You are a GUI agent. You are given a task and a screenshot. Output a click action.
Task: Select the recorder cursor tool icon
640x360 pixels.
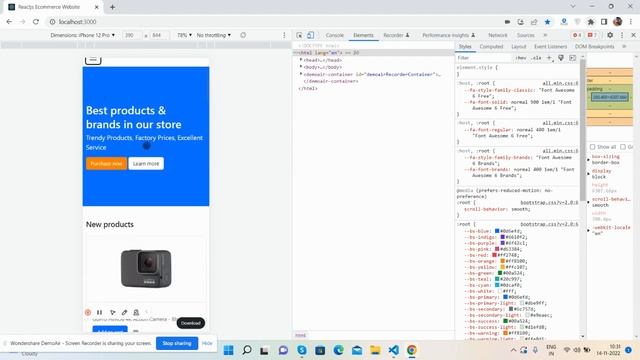(x=112, y=312)
